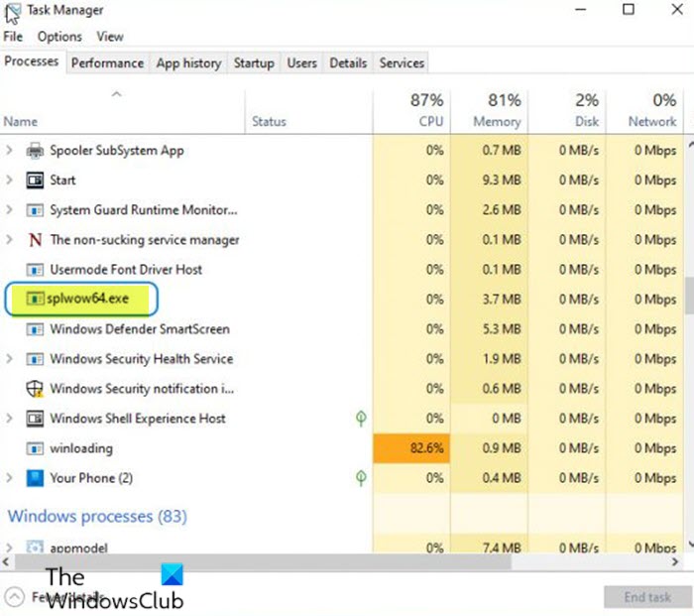The image size is (694, 616).
Task: Switch to the Services tab
Action: (402, 62)
